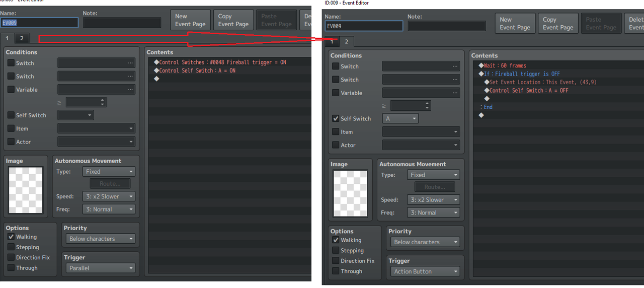Image resolution: width=644 pixels, height=288 pixels.
Task: Open Self Switch dropdown in left window
Action: coord(75,115)
